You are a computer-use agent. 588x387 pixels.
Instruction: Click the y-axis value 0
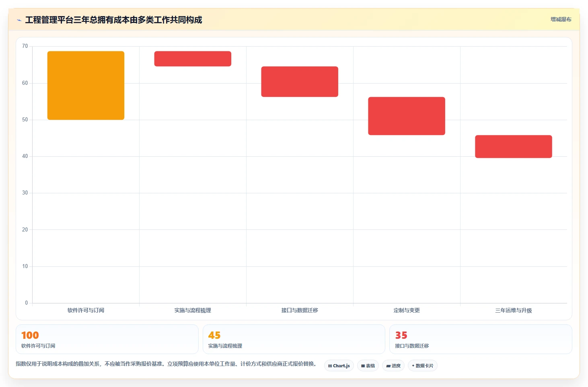click(27, 303)
